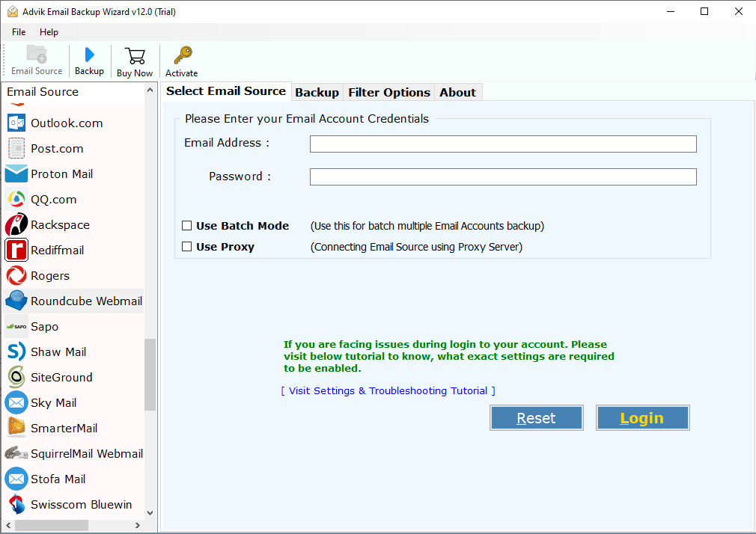The height and width of the screenshot is (534, 756).
Task: Select the Outlook.com icon in source list
Action: point(16,123)
